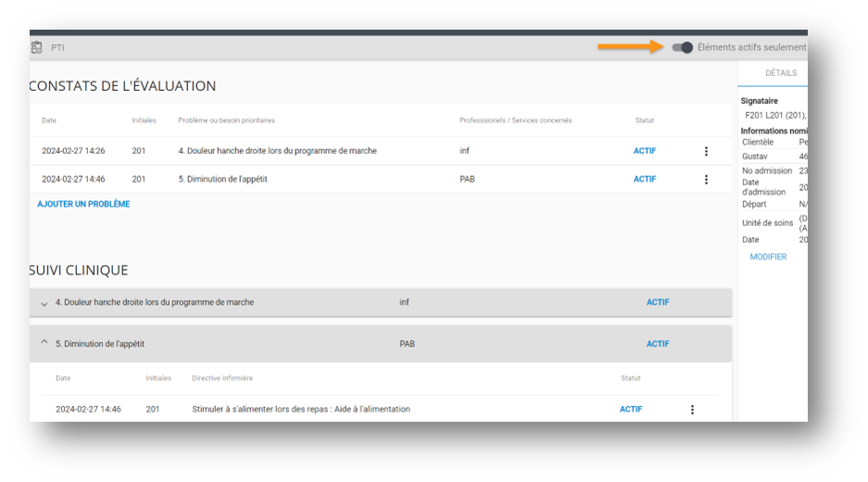Image resolution: width=868 pixels, height=482 pixels.
Task: Click AJOUTER UN PROBLÈME link
Action: (83, 204)
